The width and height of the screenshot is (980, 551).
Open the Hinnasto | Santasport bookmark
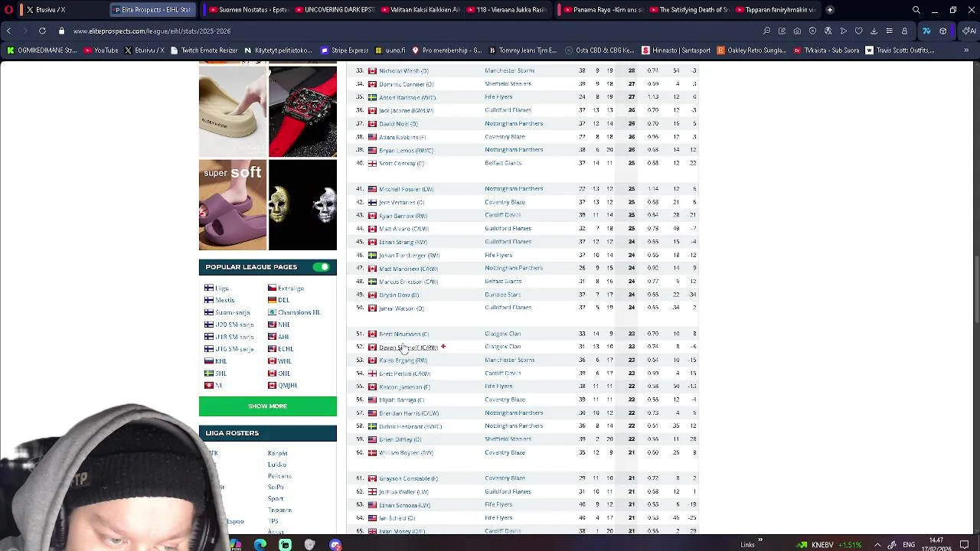point(676,51)
